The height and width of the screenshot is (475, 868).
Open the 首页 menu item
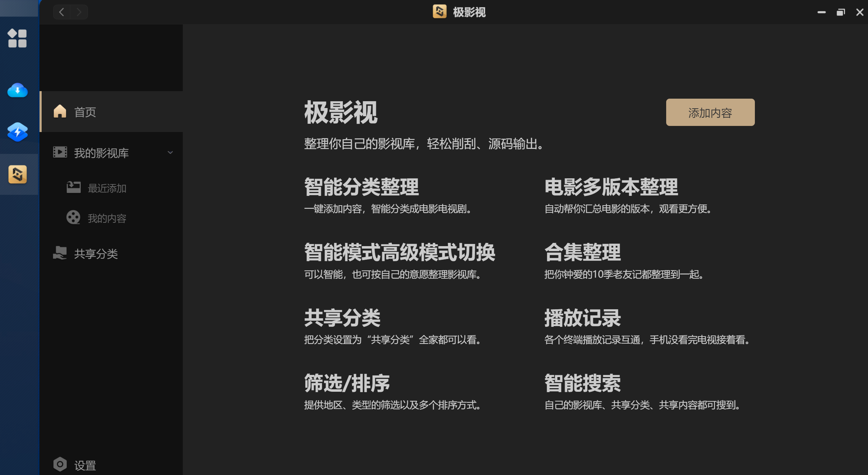[111, 112]
